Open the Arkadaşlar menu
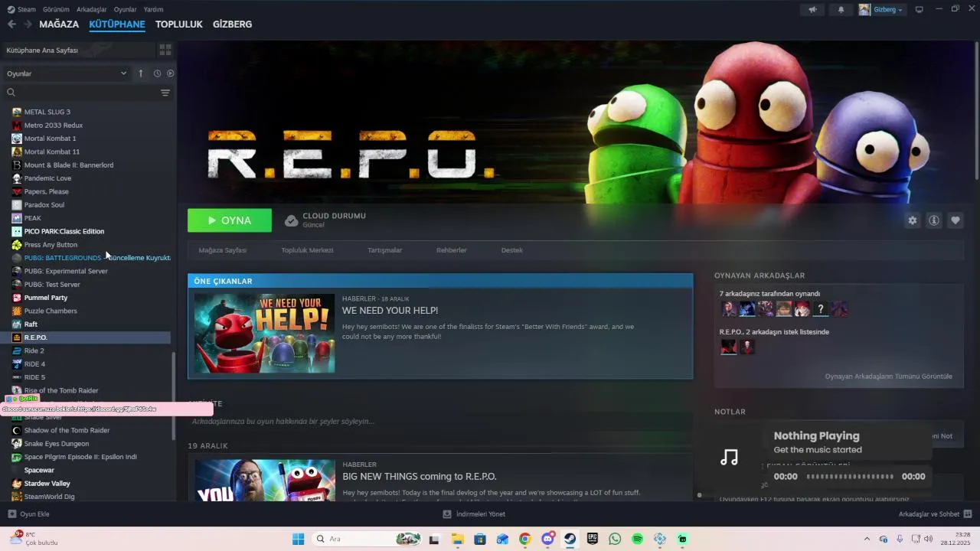Image resolution: width=980 pixels, height=551 pixels. click(x=92, y=9)
